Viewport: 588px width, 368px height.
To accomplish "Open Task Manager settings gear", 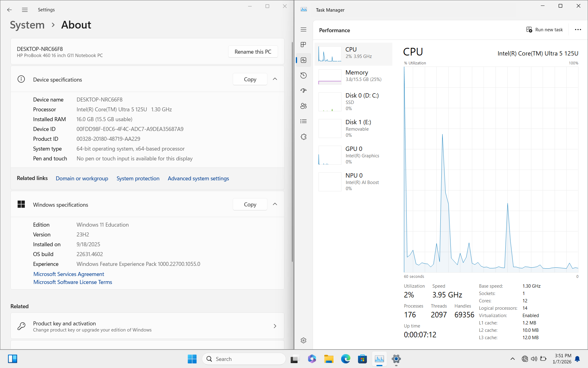I will pos(303,340).
